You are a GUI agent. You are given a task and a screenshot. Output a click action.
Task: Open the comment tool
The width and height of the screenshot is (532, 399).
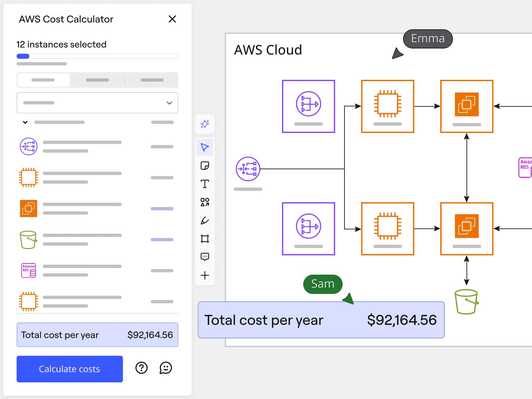pos(205,257)
